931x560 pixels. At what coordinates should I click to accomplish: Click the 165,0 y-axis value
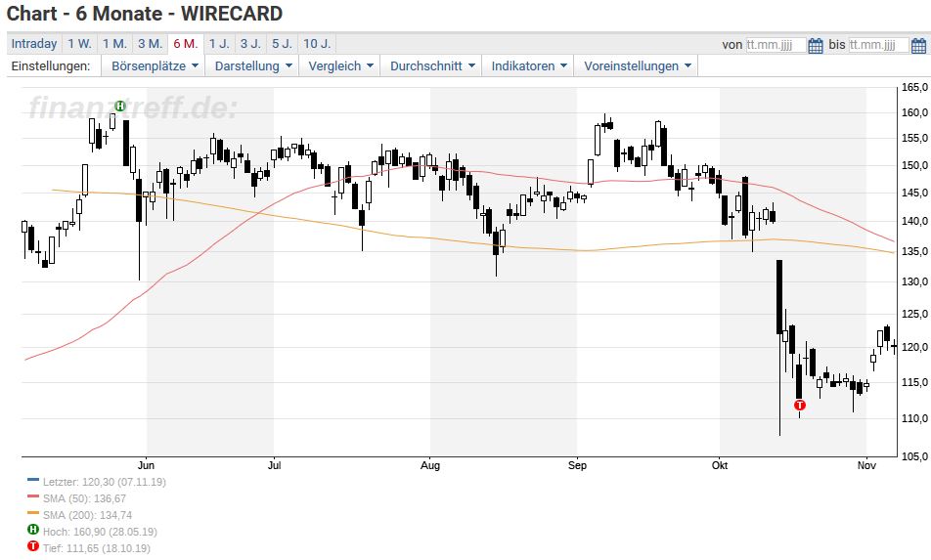(915, 88)
